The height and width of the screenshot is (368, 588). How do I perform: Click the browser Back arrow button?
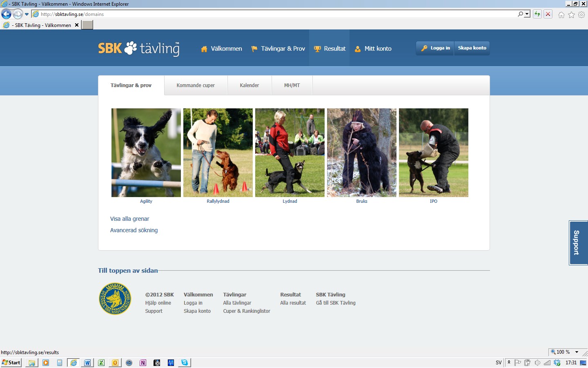(6, 14)
